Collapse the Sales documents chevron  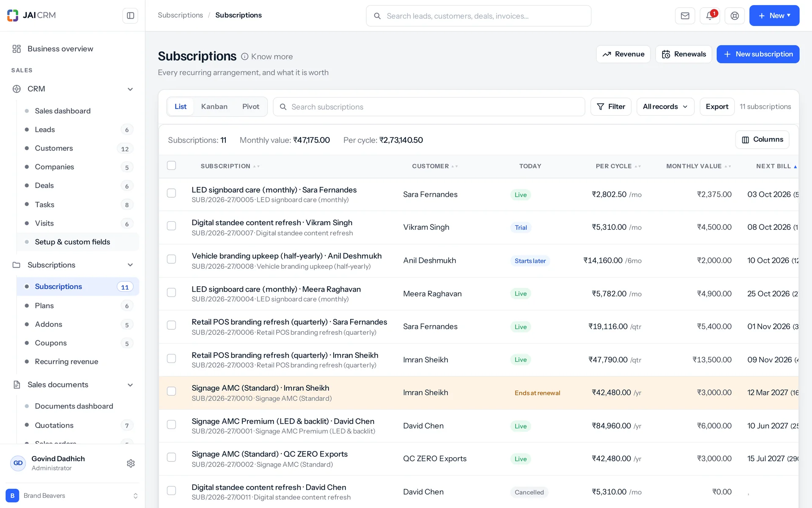click(x=130, y=385)
